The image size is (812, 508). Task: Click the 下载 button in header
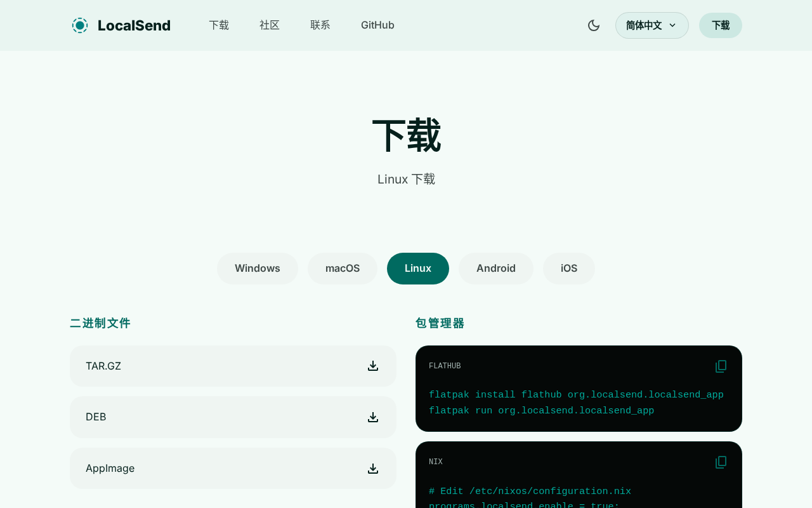coord(721,25)
